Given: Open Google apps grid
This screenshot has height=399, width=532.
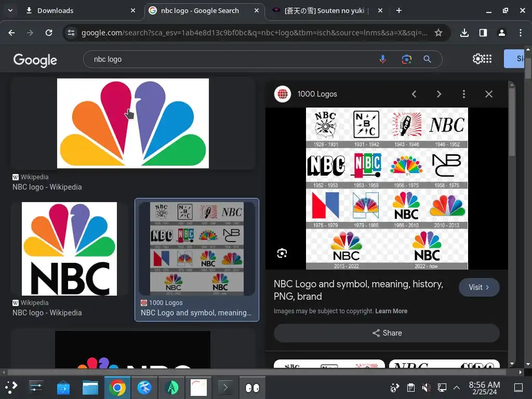Looking at the screenshot, I should tap(487, 59).
